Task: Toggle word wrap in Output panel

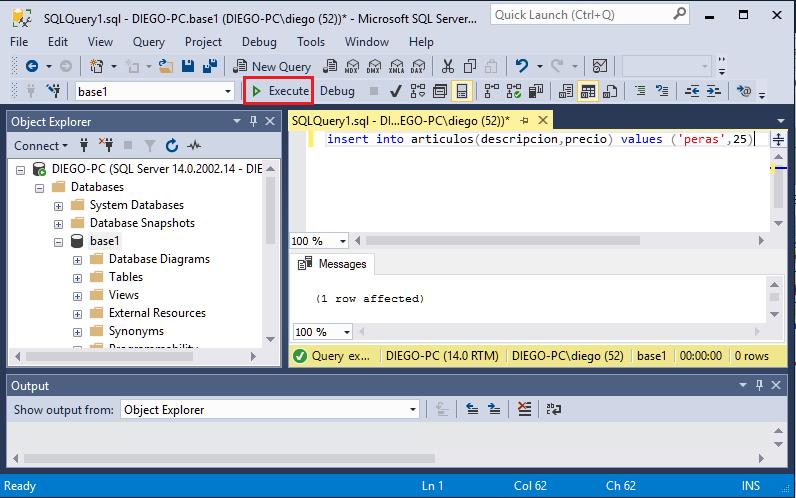Action: tap(553, 409)
